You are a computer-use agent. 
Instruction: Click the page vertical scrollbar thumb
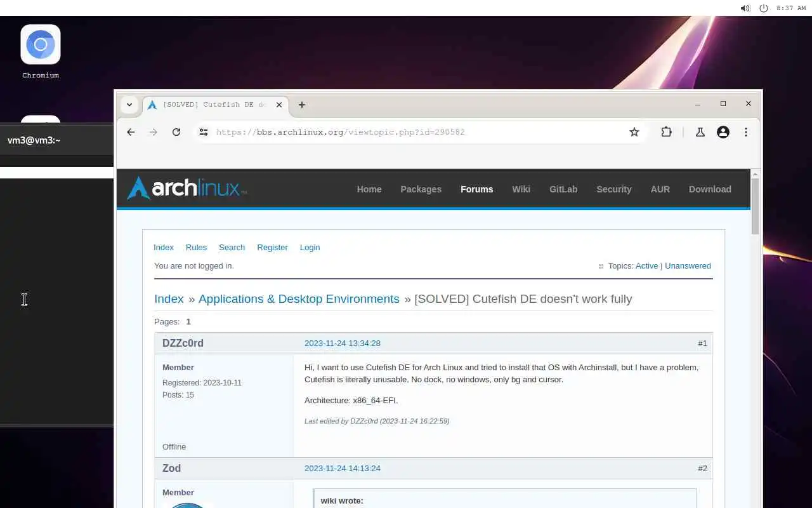coord(755,206)
